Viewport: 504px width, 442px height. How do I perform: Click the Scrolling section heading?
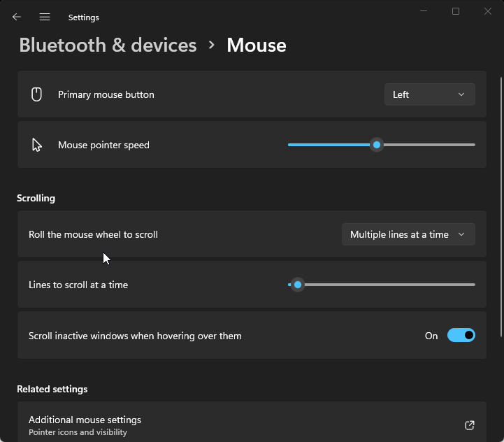36,198
